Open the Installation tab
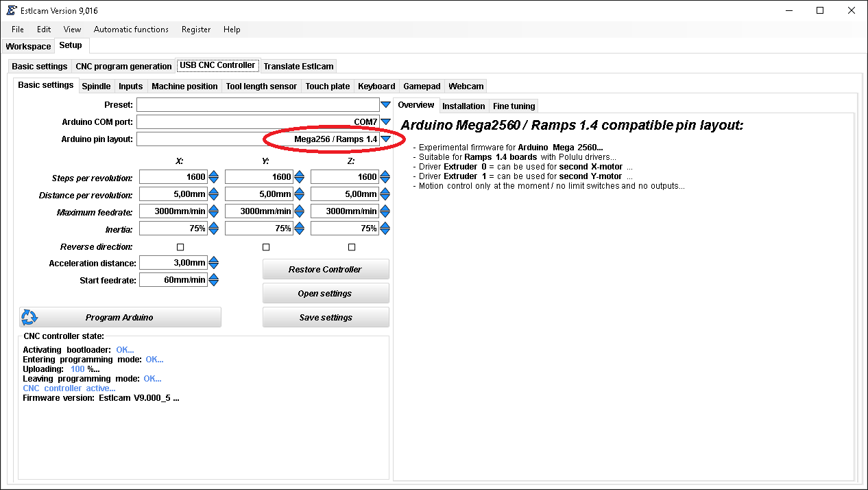 coord(463,106)
